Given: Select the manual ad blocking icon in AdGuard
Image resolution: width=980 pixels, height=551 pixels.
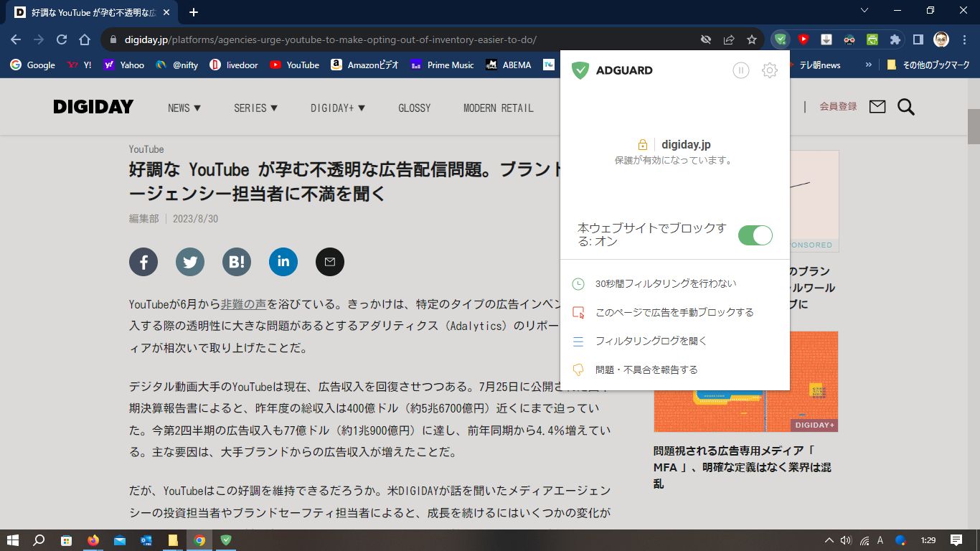Looking at the screenshot, I should pyautogui.click(x=578, y=312).
